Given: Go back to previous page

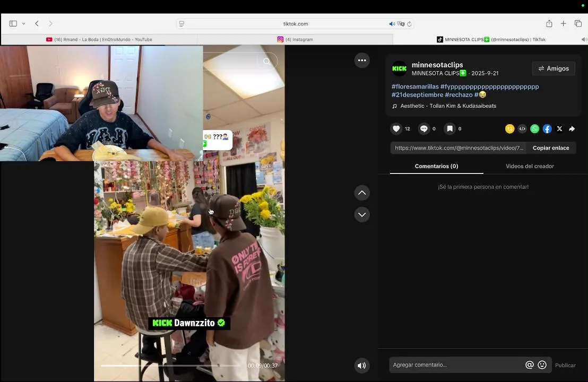Looking at the screenshot, I should (37, 24).
